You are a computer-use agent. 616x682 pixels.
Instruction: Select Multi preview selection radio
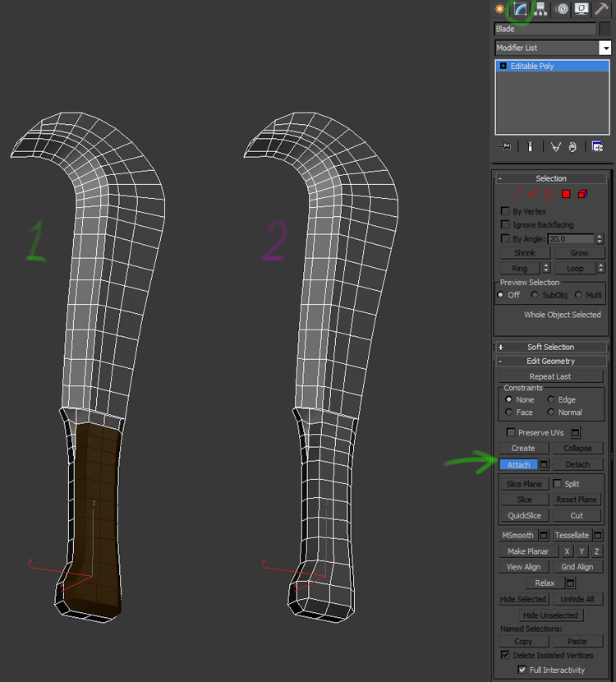point(577,294)
